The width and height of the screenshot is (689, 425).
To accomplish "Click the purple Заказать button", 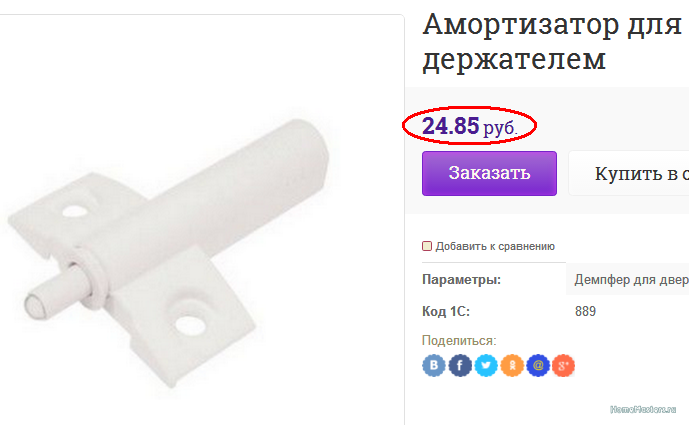I will pyautogui.click(x=489, y=173).
